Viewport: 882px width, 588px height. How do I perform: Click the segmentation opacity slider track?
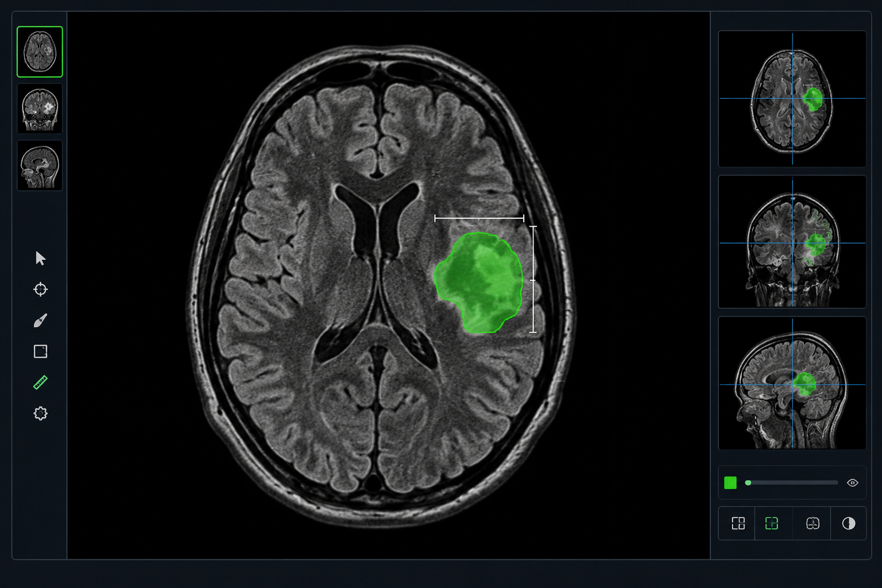tap(791, 483)
